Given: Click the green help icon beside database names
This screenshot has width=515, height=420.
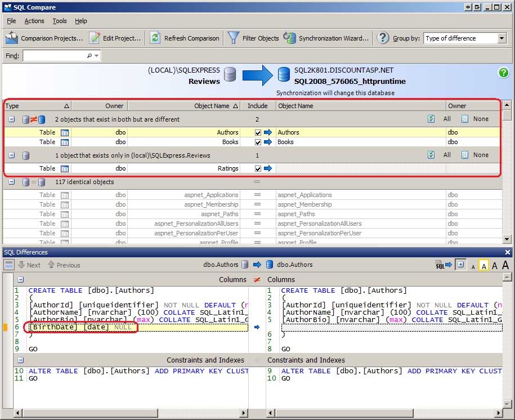Looking at the screenshot, I should click(x=503, y=73).
